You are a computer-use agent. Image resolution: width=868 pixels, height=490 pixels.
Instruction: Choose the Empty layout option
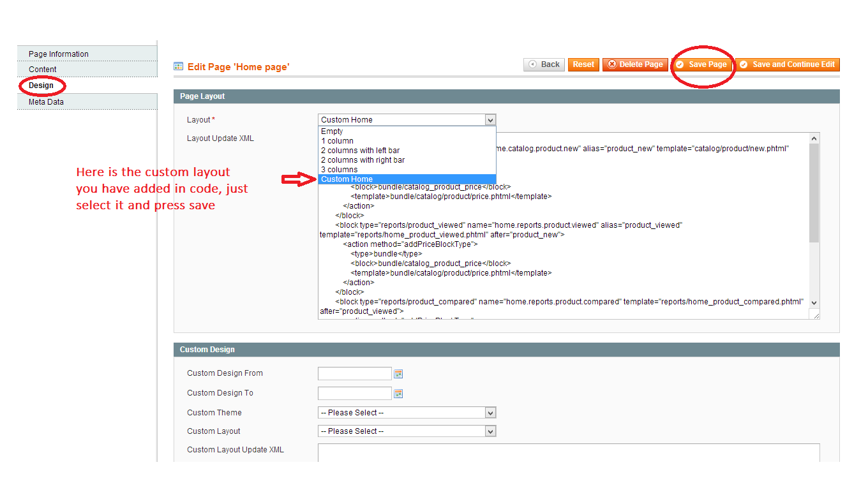(x=332, y=131)
